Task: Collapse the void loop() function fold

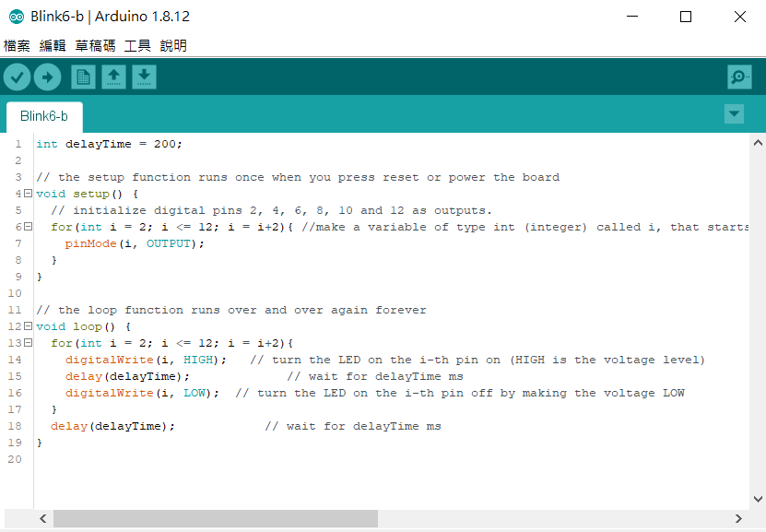Action: click(x=28, y=326)
